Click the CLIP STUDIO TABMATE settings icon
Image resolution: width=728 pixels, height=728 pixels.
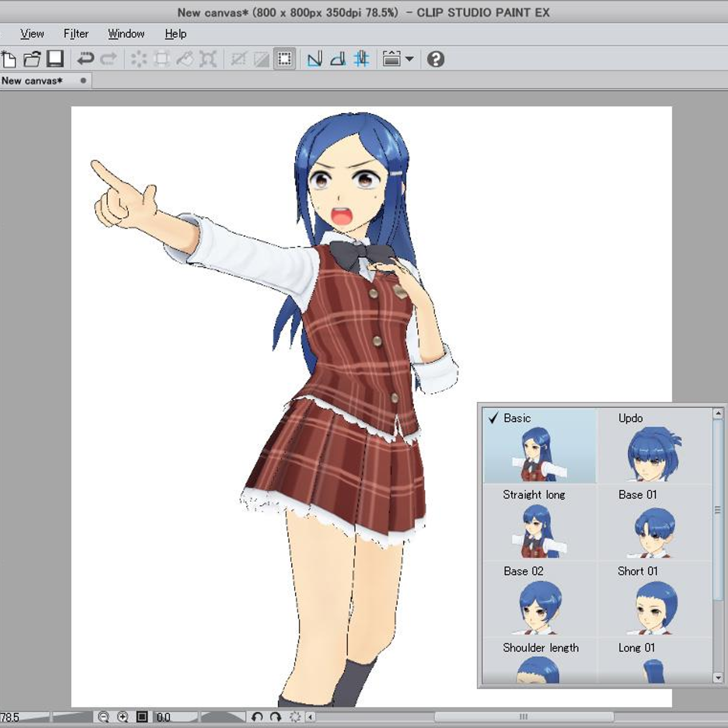click(391, 59)
